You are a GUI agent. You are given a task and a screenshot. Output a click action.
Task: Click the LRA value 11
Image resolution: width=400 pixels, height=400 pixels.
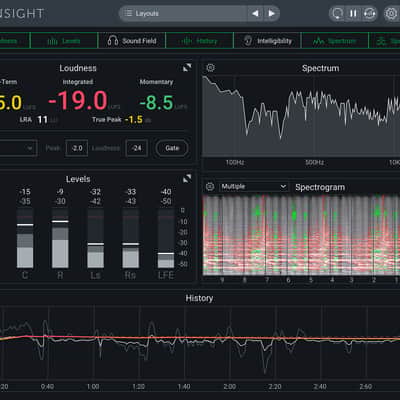click(42, 119)
